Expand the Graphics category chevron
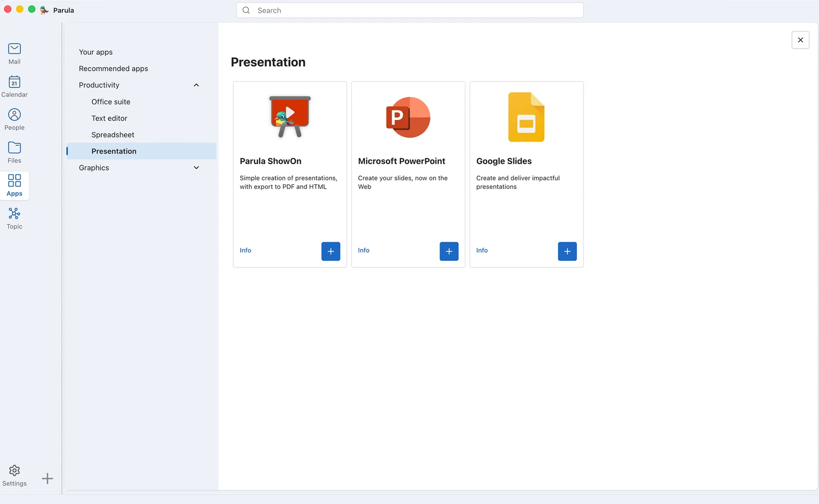This screenshot has width=819, height=504. pyautogui.click(x=196, y=168)
